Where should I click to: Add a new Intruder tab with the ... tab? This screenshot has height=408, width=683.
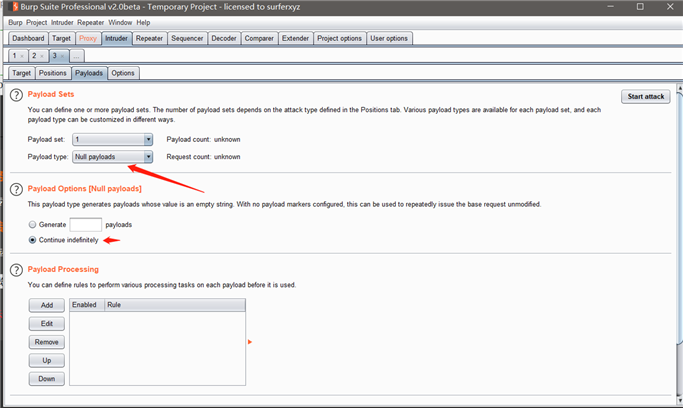[76, 56]
